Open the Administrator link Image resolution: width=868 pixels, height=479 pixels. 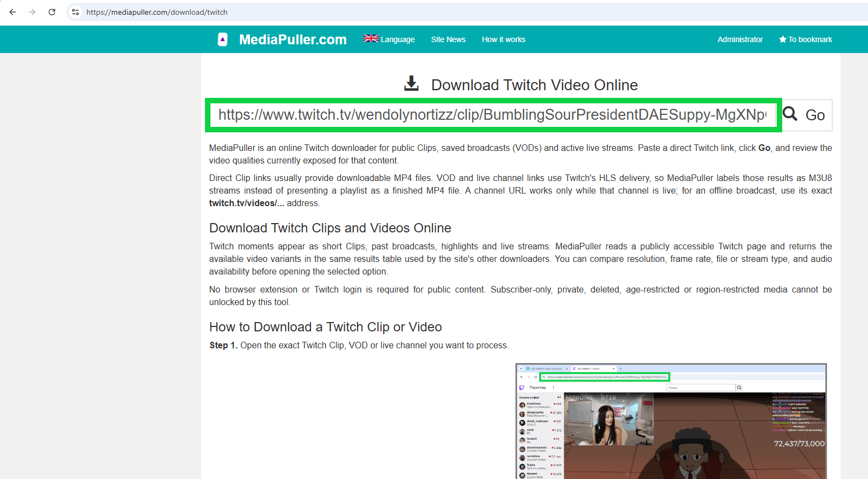[740, 39]
